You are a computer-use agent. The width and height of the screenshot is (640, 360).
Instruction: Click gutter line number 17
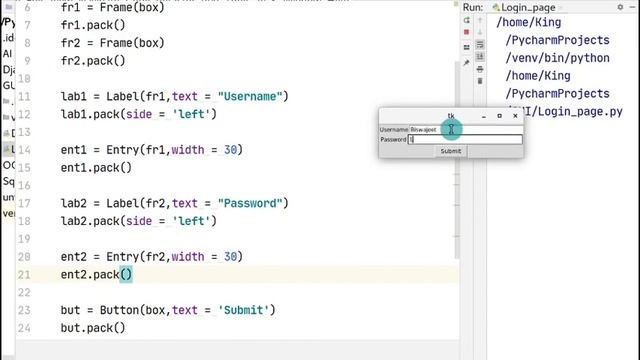pyautogui.click(x=24, y=204)
